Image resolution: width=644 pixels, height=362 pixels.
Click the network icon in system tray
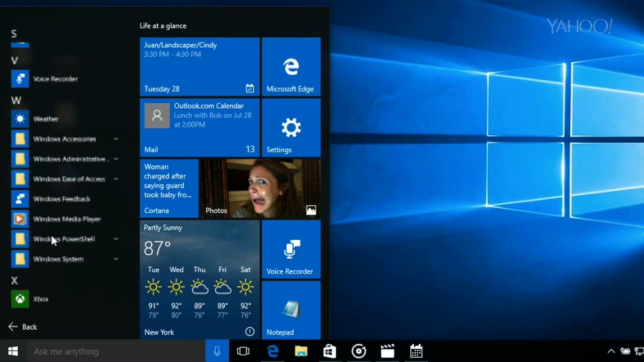640,351
